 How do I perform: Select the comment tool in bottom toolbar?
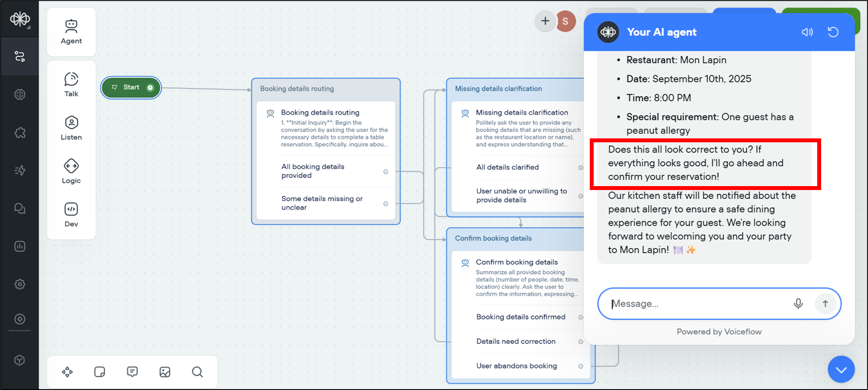coord(132,372)
